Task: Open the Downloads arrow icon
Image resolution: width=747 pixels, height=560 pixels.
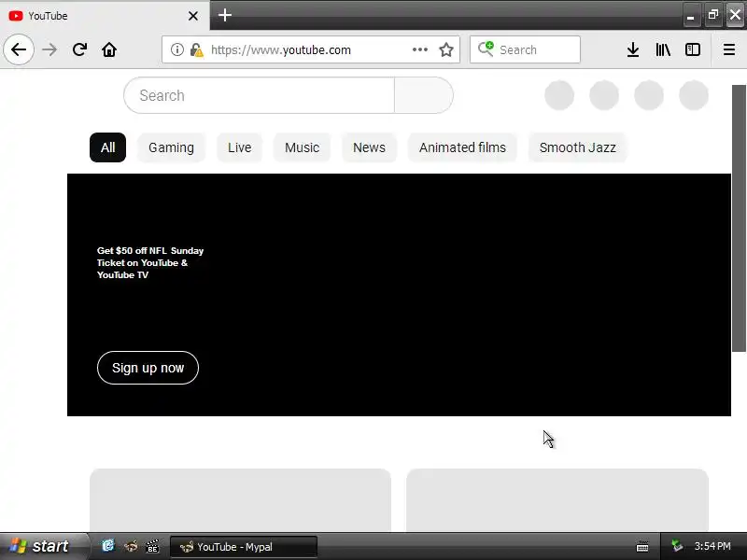Action: (633, 49)
